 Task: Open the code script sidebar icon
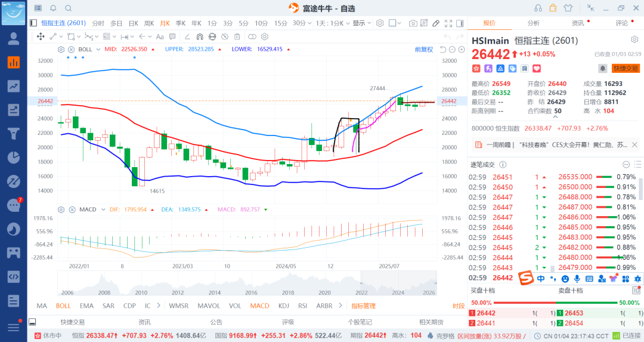pyautogui.click(x=14, y=276)
